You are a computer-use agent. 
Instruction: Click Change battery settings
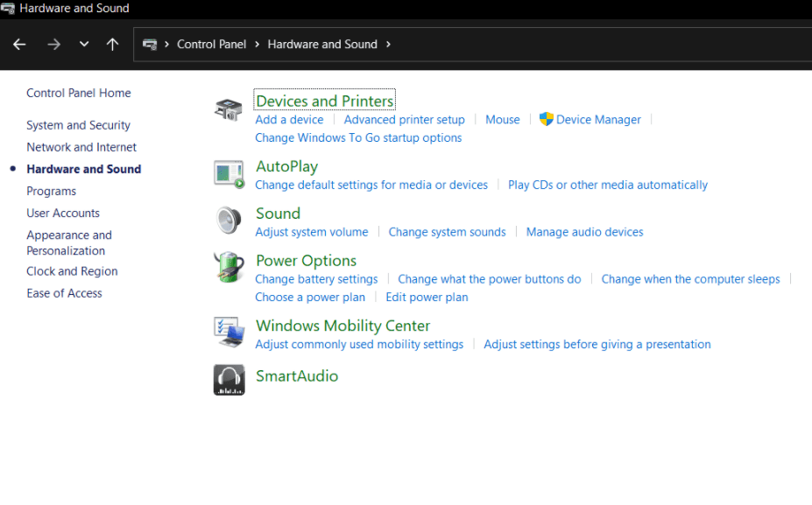[316, 279]
